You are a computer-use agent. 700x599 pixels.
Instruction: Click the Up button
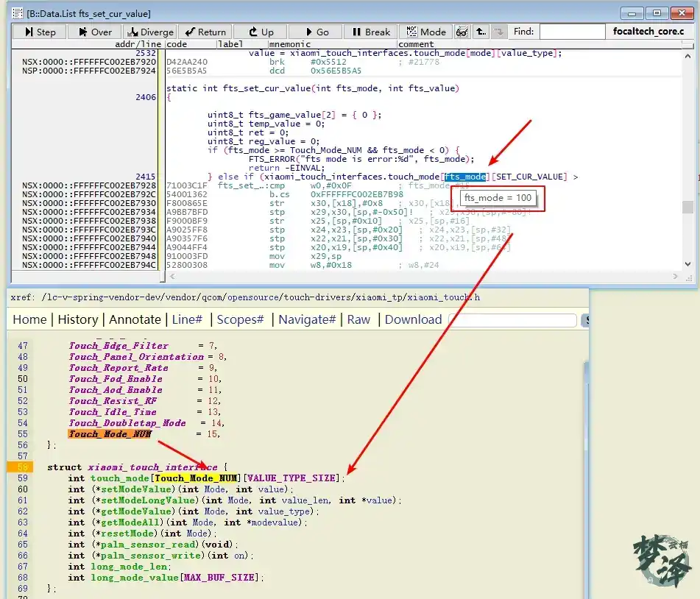click(261, 32)
